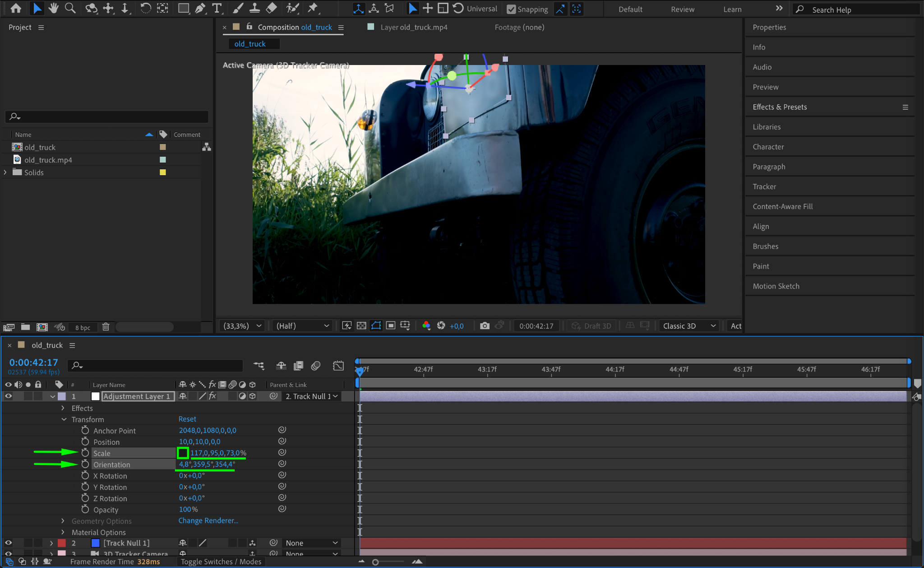Pick the Zoom tool in toolbar
924x568 pixels.
(70, 8)
